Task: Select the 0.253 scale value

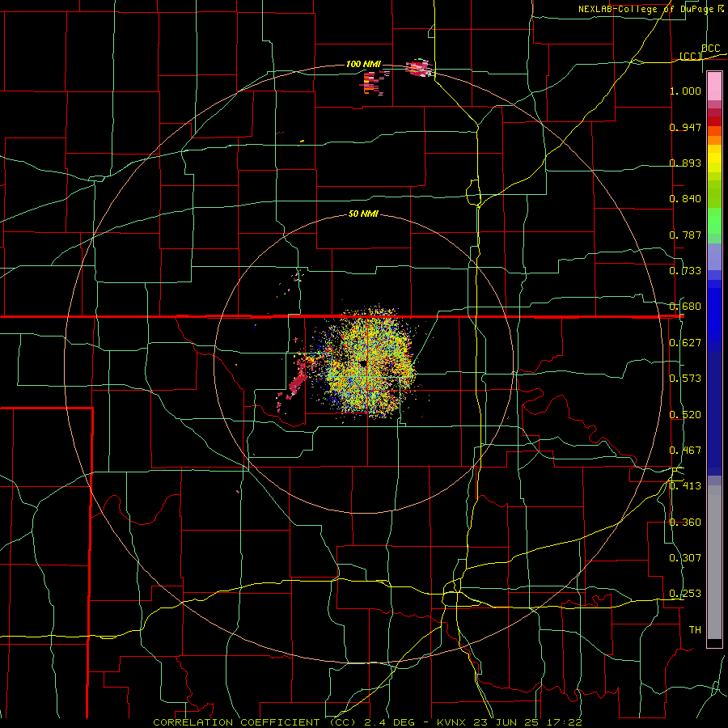Action: [x=685, y=594]
